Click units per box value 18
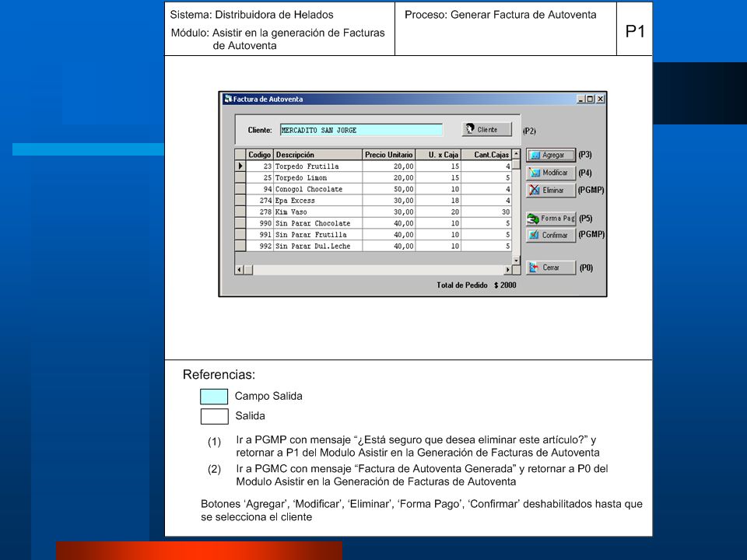 [438, 201]
